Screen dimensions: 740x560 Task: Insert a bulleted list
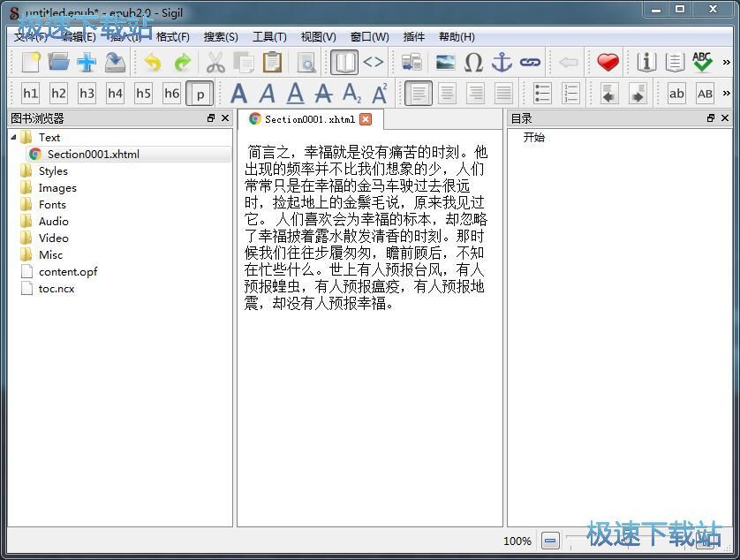click(542, 94)
